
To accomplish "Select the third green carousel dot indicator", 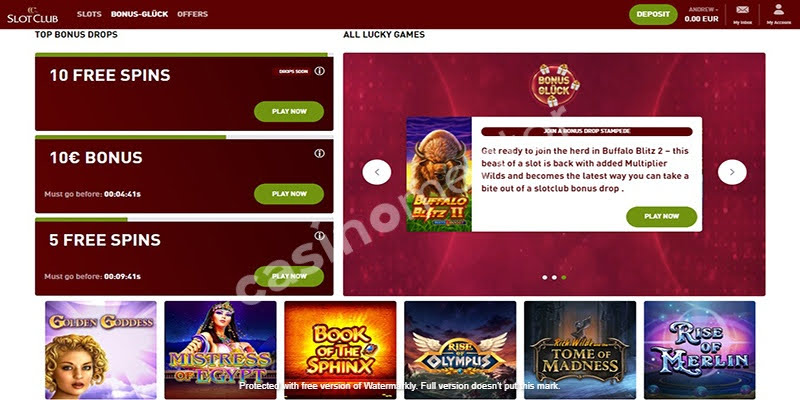I will point(564,278).
